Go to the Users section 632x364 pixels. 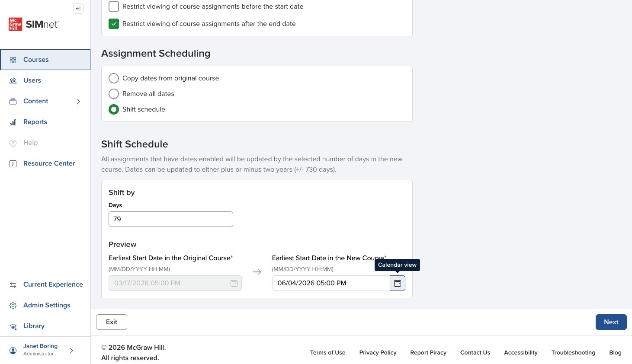[x=45, y=80]
